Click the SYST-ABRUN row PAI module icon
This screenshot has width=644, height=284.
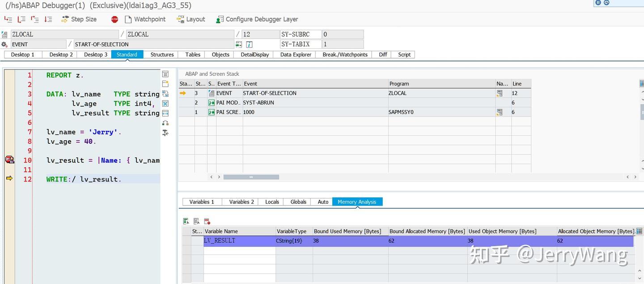pyautogui.click(x=211, y=103)
